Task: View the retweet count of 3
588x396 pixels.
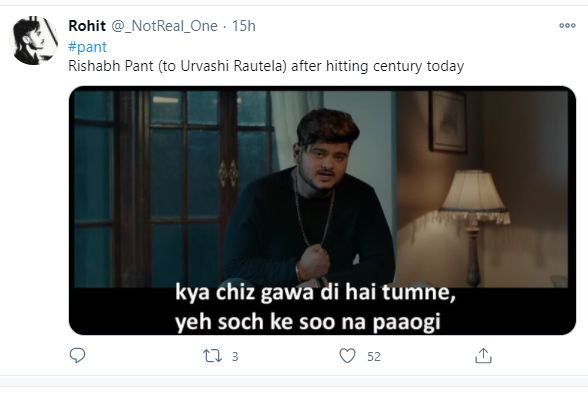Action: [x=235, y=356]
